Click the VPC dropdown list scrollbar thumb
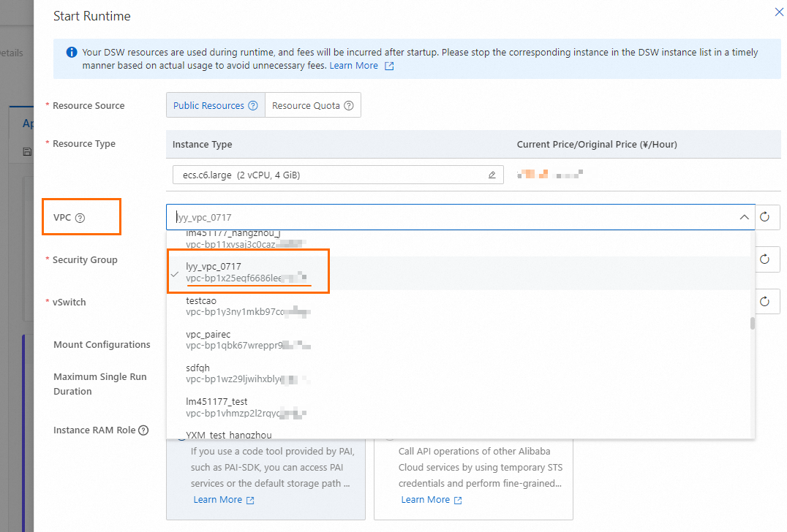Screen dimensions: 787x532 (753, 323)
